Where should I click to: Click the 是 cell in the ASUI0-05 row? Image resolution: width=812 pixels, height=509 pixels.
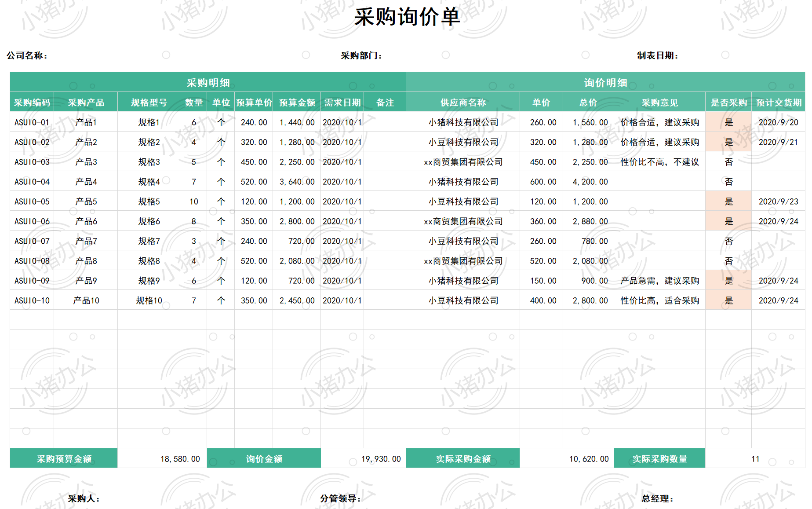(x=729, y=201)
